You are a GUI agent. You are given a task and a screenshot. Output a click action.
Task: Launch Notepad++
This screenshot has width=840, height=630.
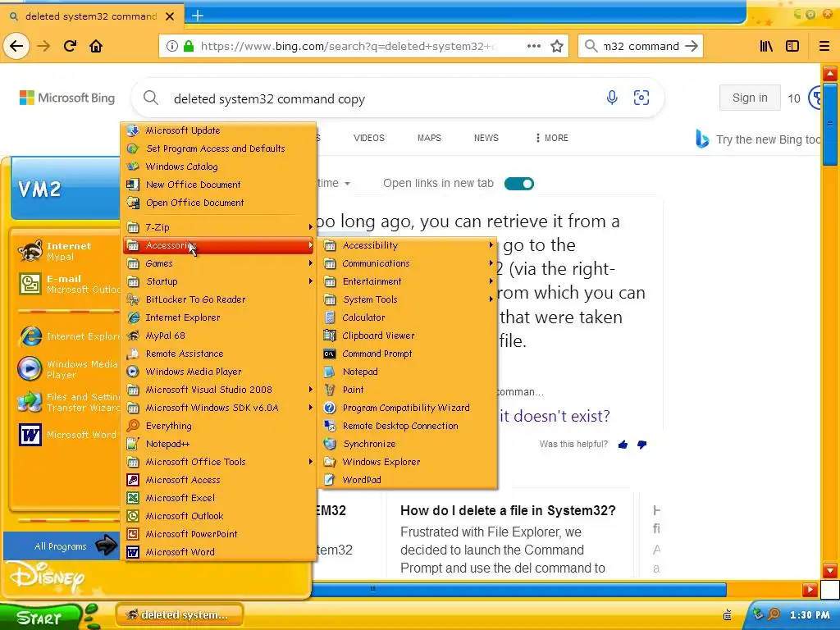(x=167, y=444)
